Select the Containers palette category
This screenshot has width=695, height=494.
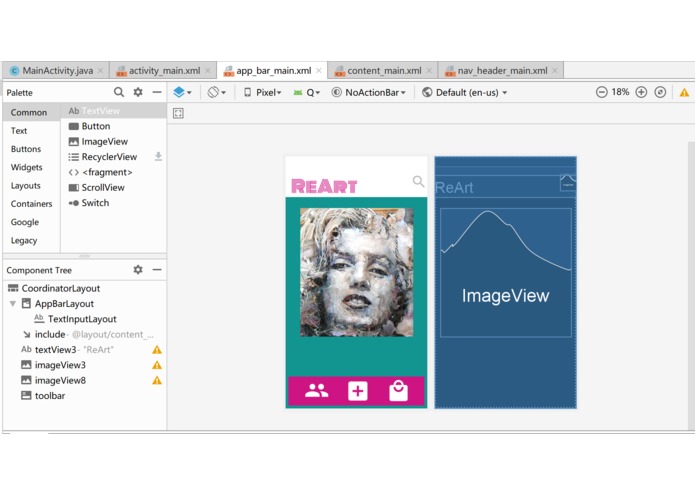click(x=31, y=204)
